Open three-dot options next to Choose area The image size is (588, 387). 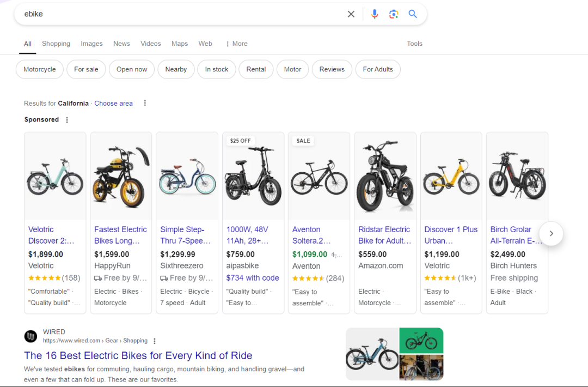click(x=145, y=104)
